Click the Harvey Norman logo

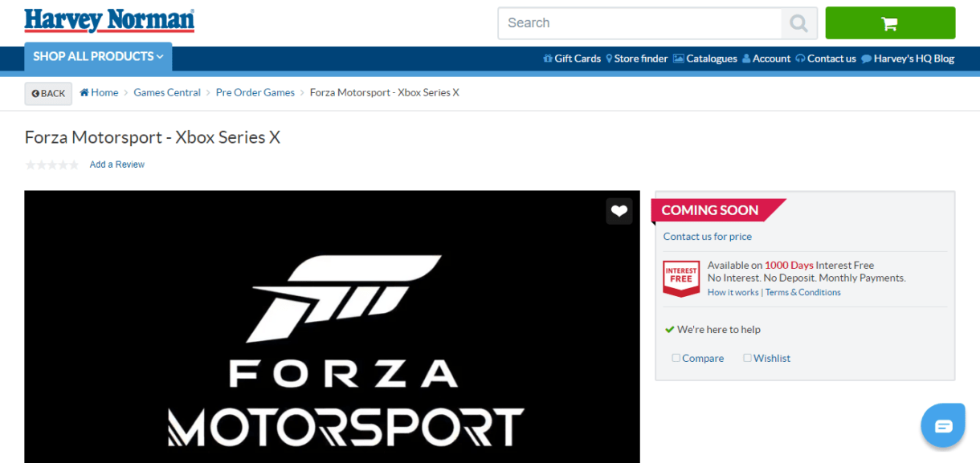tap(109, 21)
